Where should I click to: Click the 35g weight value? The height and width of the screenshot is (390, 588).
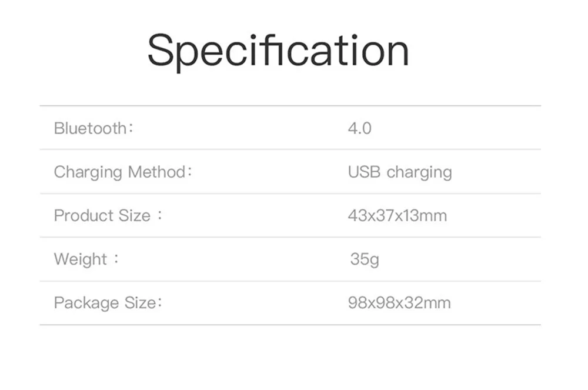[x=364, y=259]
